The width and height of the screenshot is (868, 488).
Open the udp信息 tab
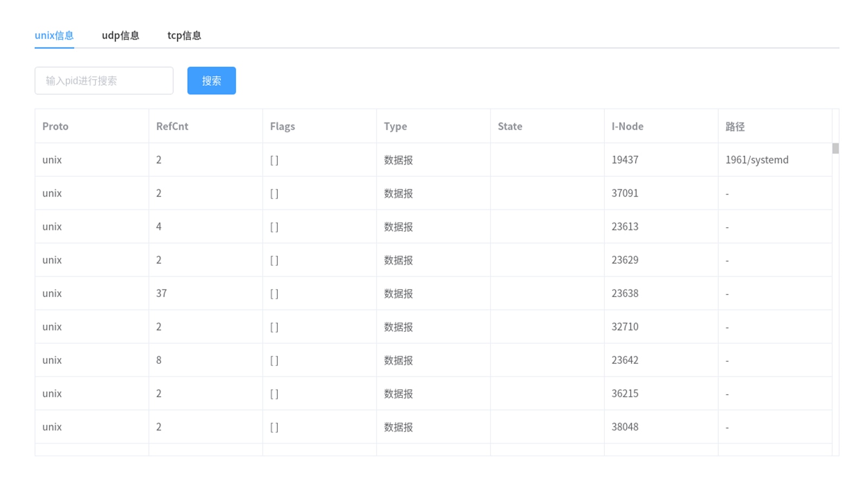click(x=120, y=35)
